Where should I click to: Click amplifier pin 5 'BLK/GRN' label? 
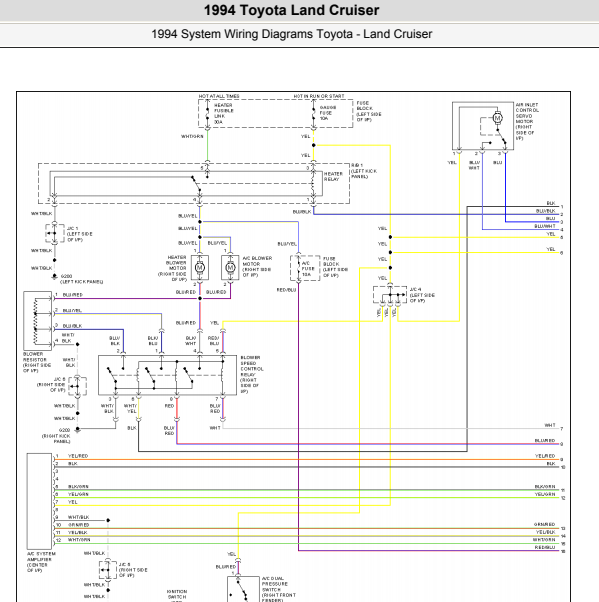(x=78, y=486)
